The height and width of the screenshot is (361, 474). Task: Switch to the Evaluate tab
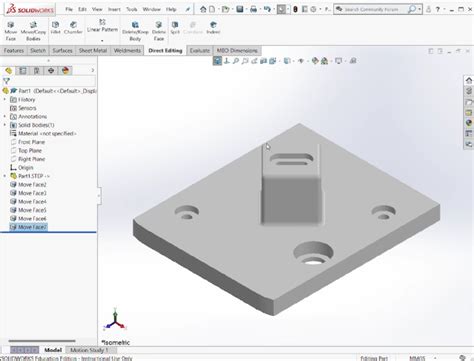[199, 50]
